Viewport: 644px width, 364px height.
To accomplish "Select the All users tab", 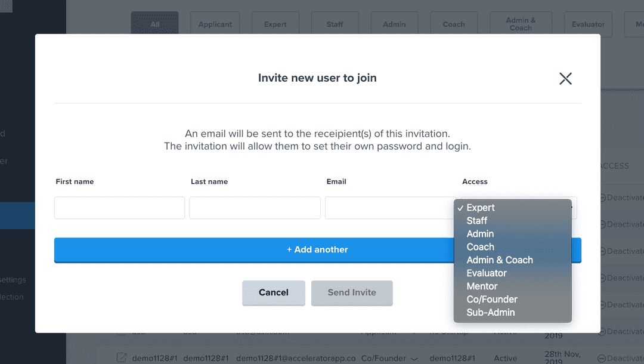I will coord(155,24).
